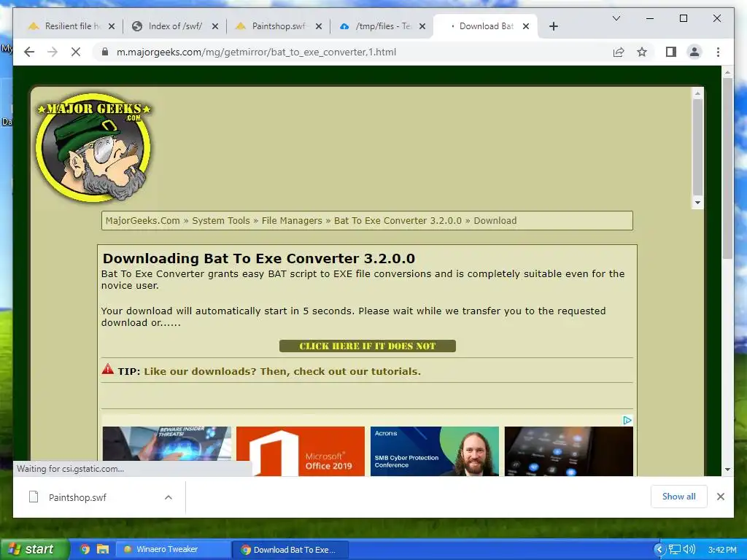Image resolution: width=747 pixels, height=560 pixels.
Task: Click the red warning TIP icon
Action: click(x=108, y=369)
